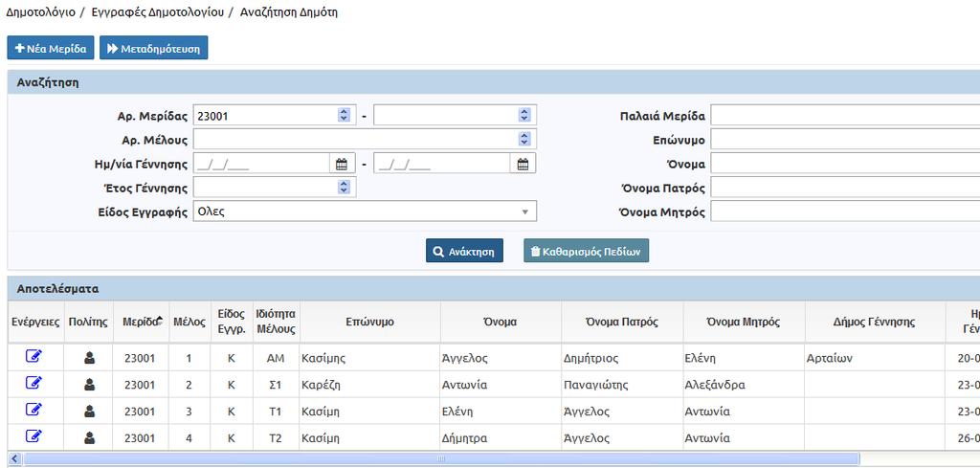
Task: Click the Αλεξάνδρα mother name cell
Action: 743,385
